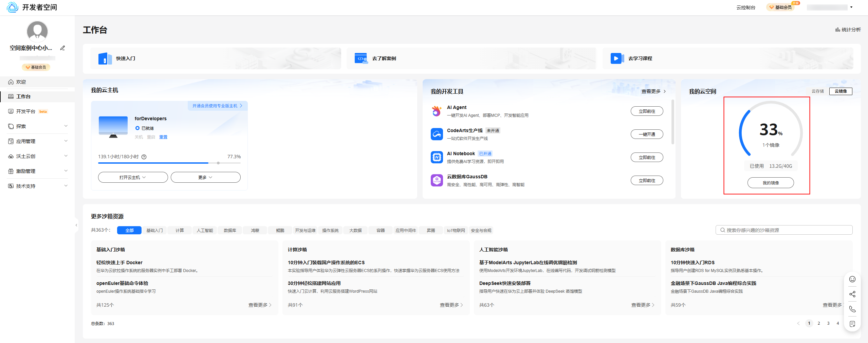Click the previous page arrow
868x343 pixels.
pyautogui.click(x=798, y=323)
